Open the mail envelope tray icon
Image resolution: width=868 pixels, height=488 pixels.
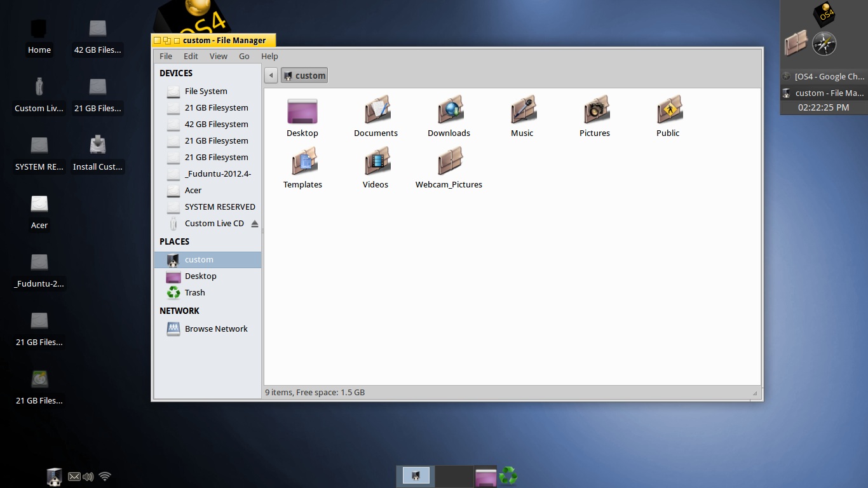(74, 477)
